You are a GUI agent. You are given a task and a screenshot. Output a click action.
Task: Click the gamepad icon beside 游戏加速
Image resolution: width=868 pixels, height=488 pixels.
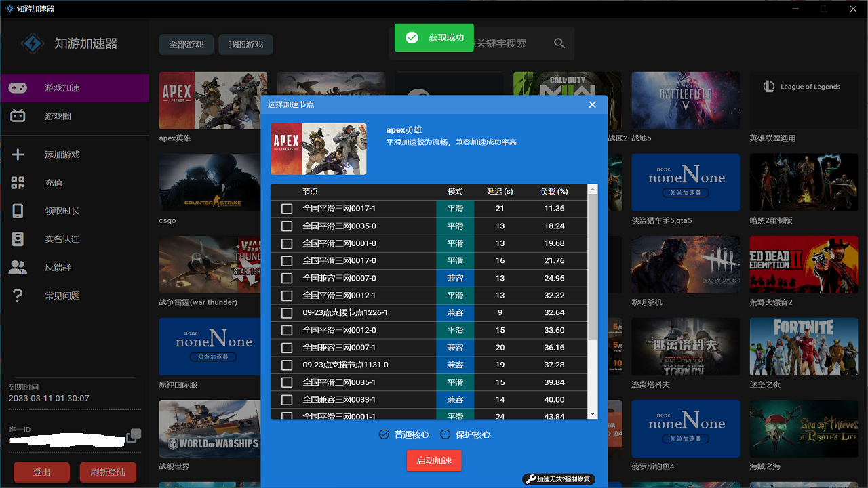[18, 88]
